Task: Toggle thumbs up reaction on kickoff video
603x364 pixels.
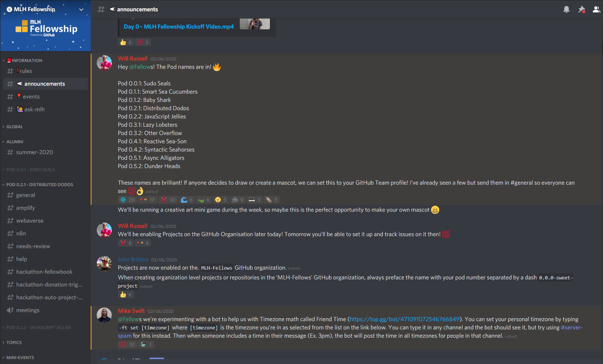Action: (126, 42)
